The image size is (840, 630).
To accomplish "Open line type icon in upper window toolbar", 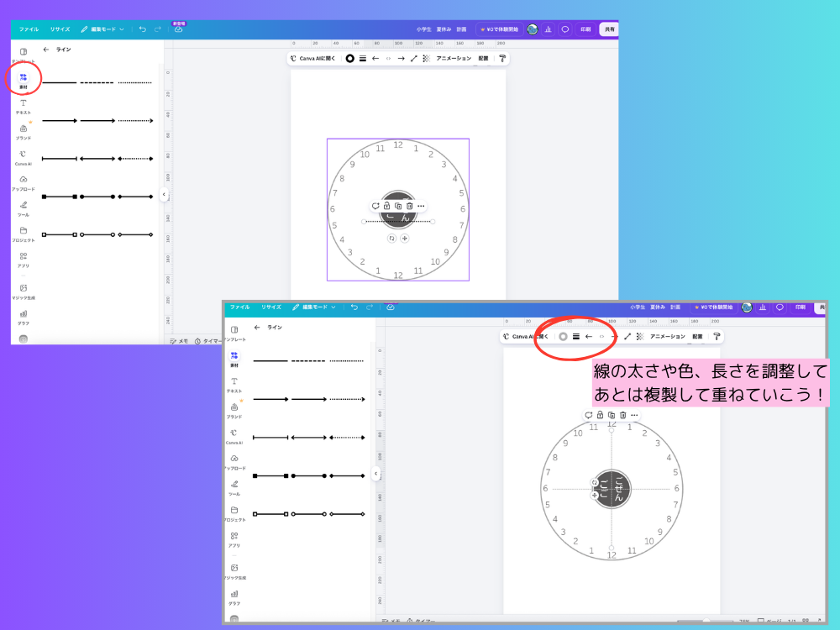I will [x=413, y=59].
